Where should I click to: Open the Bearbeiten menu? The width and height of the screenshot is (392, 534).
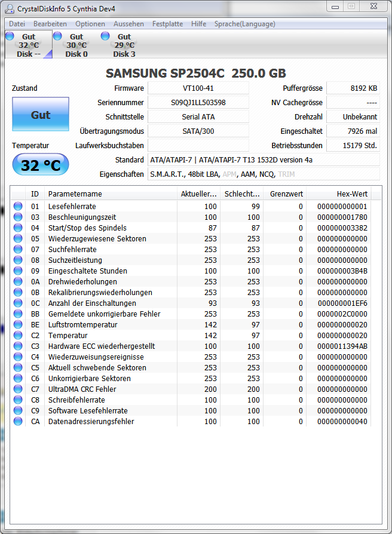tap(50, 24)
